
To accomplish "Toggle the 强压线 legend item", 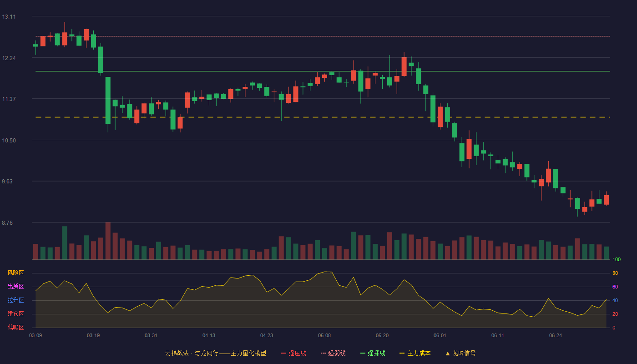I will (x=293, y=353).
